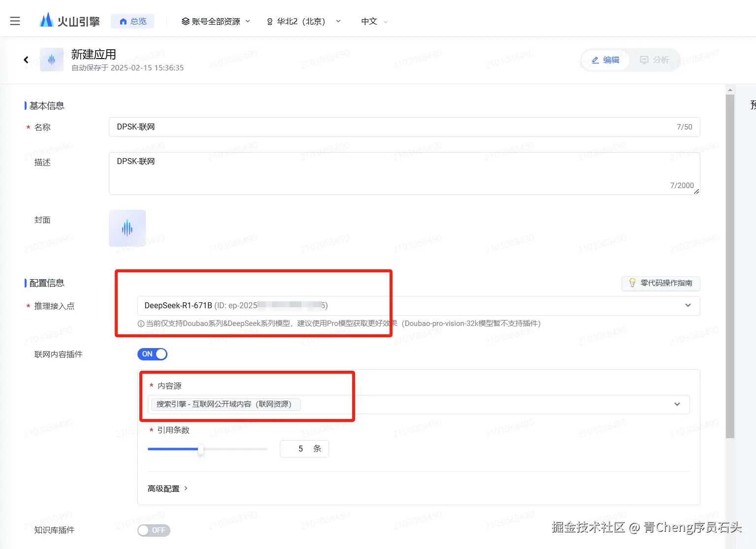Click the home icon in 总览 button
The width and height of the screenshot is (756, 549).
tap(123, 22)
